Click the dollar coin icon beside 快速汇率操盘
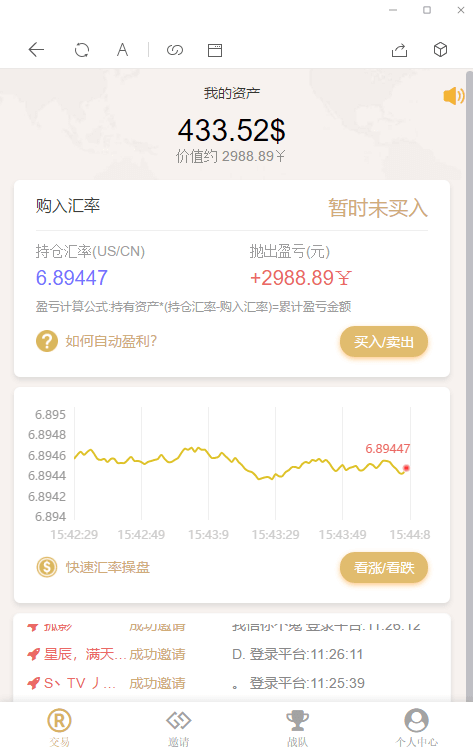 pos(47,567)
